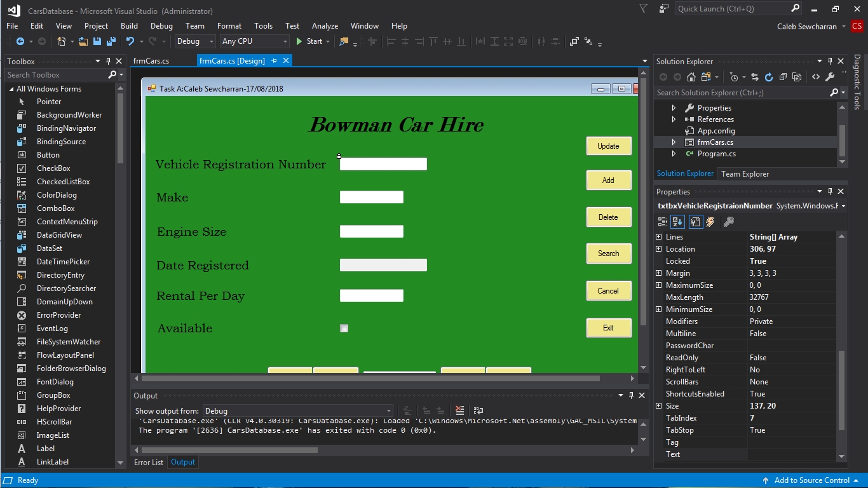Click the Navigate Backward icon
The image size is (868, 488).
[x=20, y=41]
